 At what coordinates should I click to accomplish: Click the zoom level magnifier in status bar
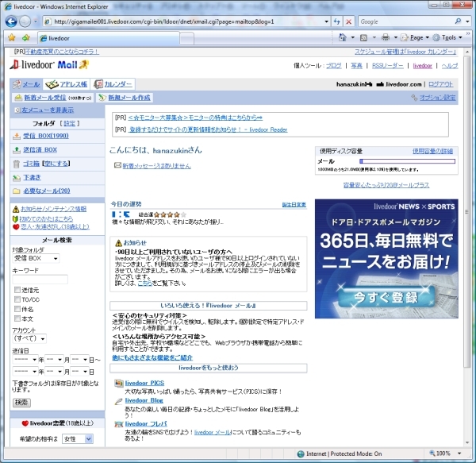tap(432, 453)
